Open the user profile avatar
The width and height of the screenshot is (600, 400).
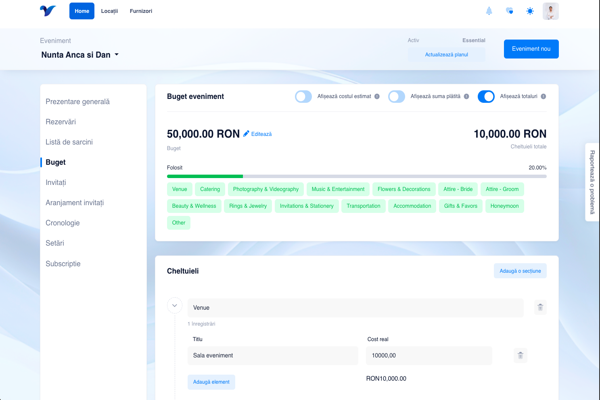coord(551,11)
